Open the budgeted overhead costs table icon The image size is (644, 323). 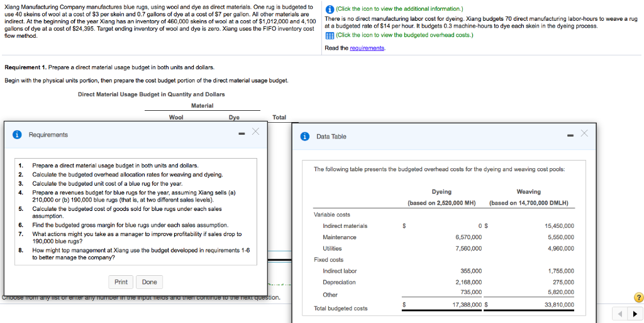[329, 35]
